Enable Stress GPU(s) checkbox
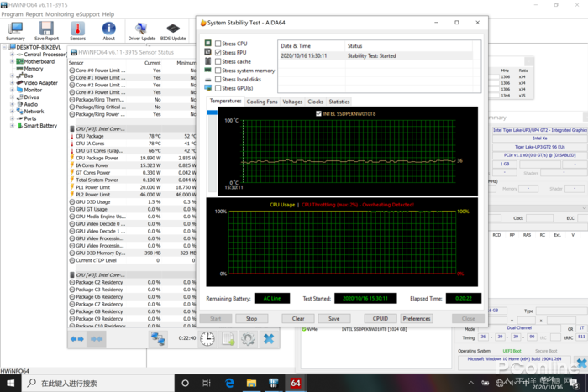This screenshot has height=392, width=588. (218, 88)
